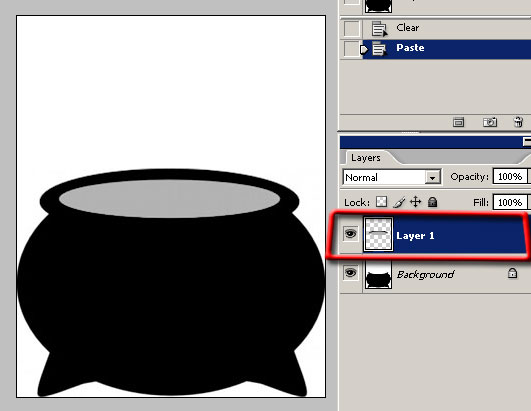531x411 pixels.
Task: Expand the Paste action step arrow
Action: click(x=364, y=49)
